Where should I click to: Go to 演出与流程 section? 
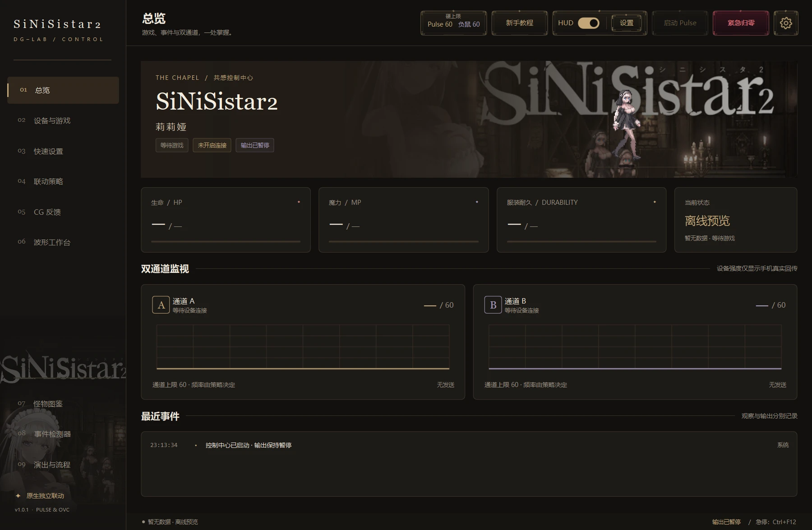pos(63,465)
